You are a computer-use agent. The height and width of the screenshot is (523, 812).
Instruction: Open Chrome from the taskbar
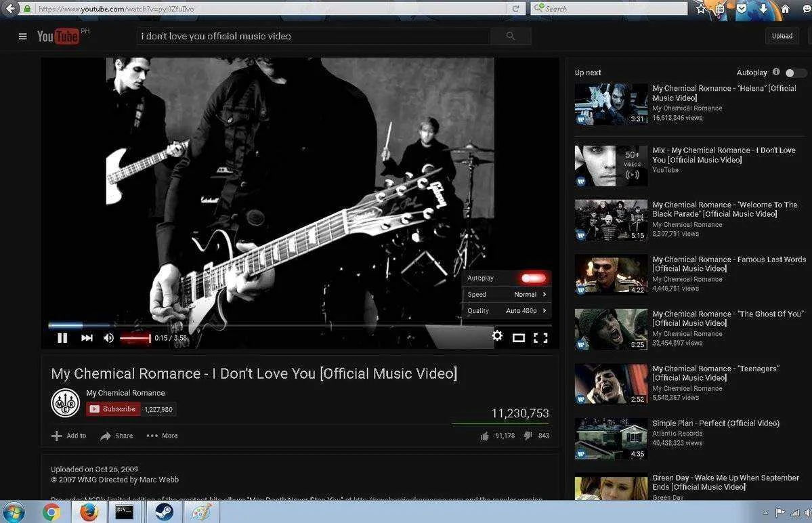[51, 513]
